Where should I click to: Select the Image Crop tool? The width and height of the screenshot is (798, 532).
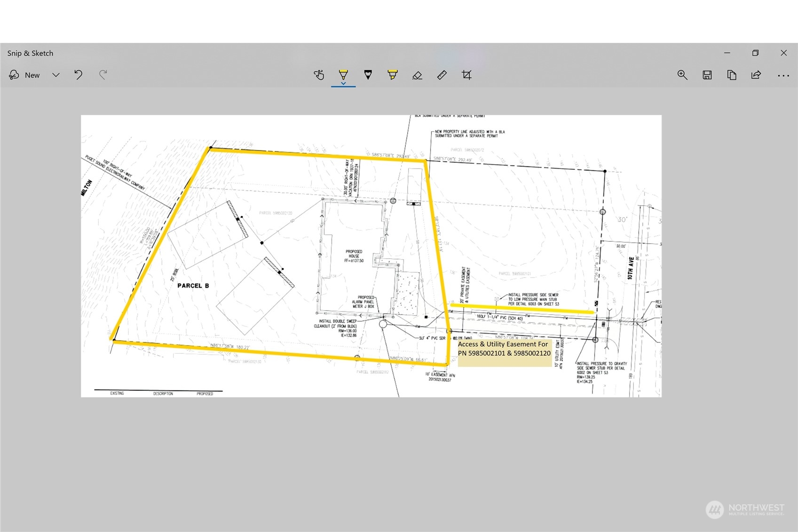(x=466, y=75)
